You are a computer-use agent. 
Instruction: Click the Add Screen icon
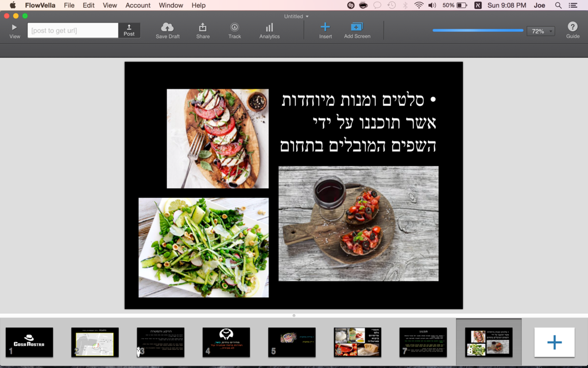[357, 27]
